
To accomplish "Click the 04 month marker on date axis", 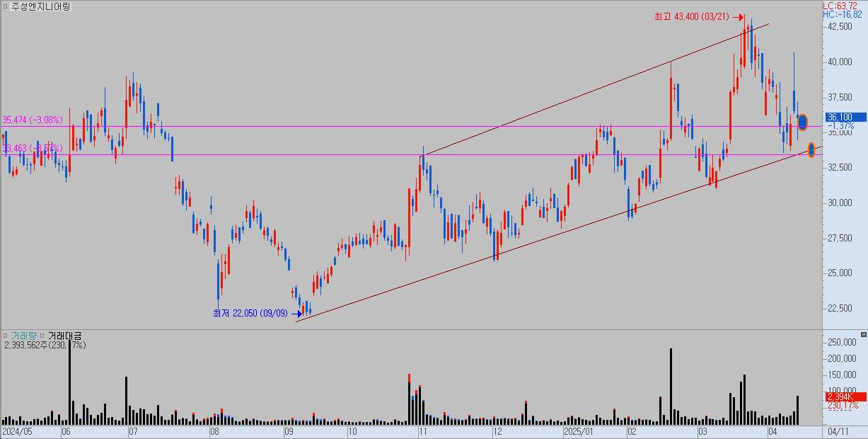I will (x=772, y=431).
